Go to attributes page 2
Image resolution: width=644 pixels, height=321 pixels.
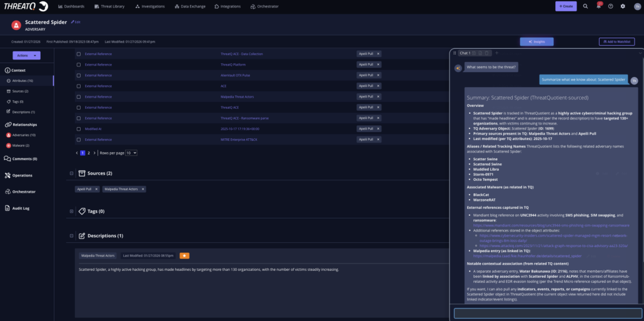click(88, 153)
